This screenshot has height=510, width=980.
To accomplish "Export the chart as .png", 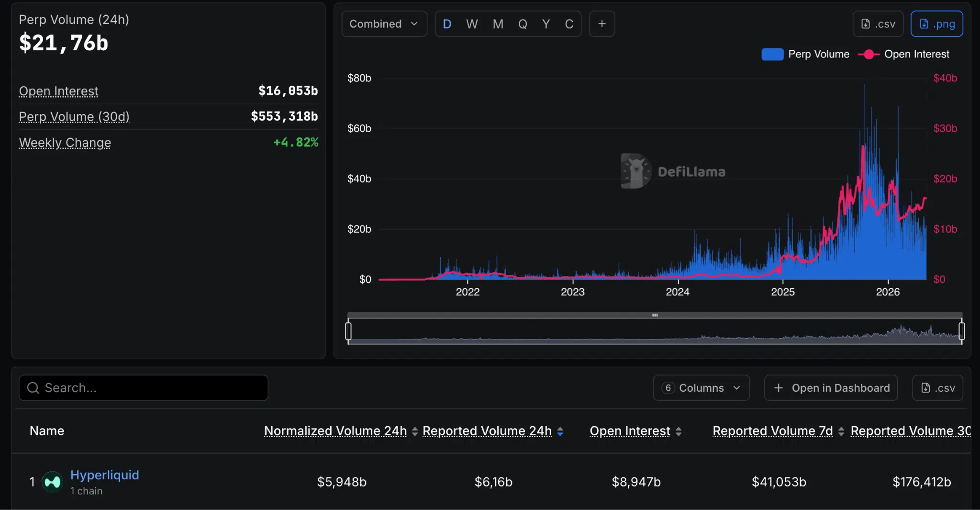I will 937,24.
